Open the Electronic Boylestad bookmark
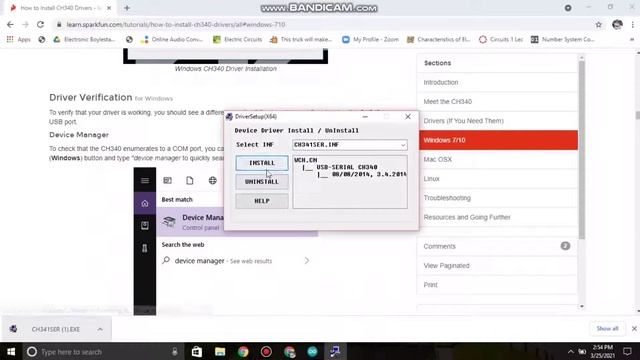 [84, 40]
